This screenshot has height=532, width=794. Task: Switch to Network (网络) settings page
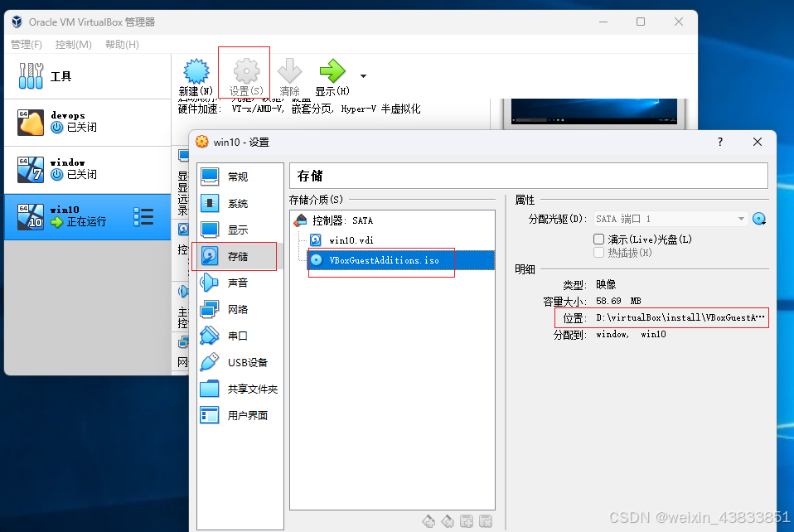pos(239,309)
